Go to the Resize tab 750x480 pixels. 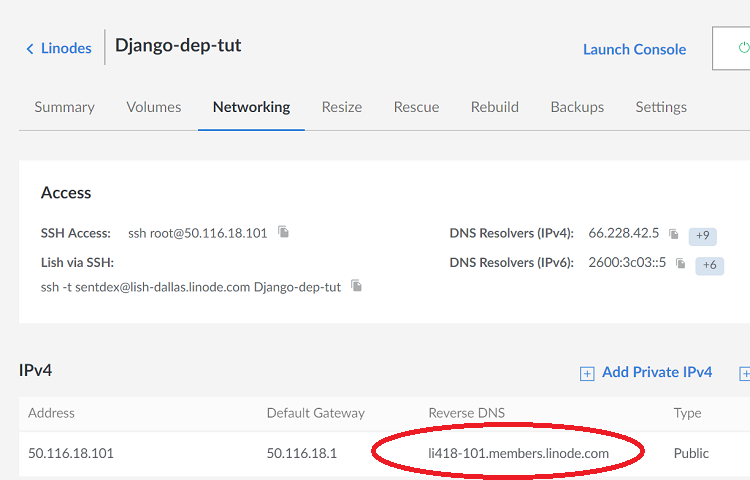pyautogui.click(x=342, y=107)
